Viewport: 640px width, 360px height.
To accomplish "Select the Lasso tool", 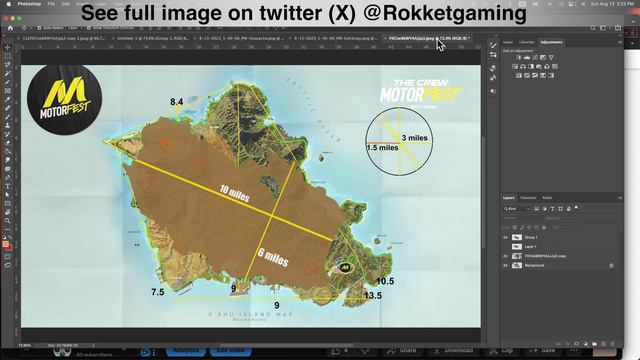I will [x=7, y=65].
